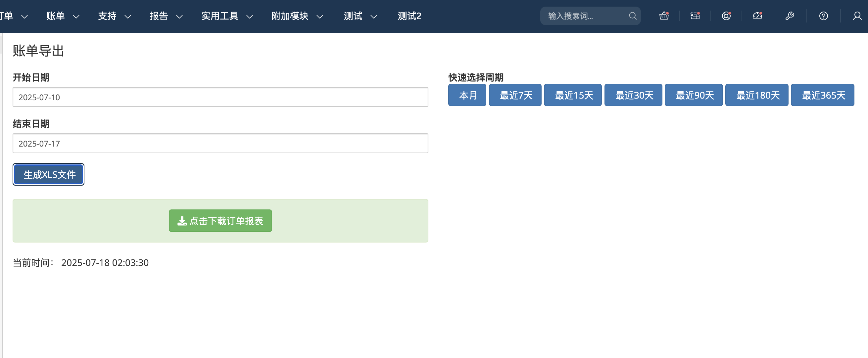Select the 最近30天 period button
The height and width of the screenshot is (358, 868).
click(633, 95)
